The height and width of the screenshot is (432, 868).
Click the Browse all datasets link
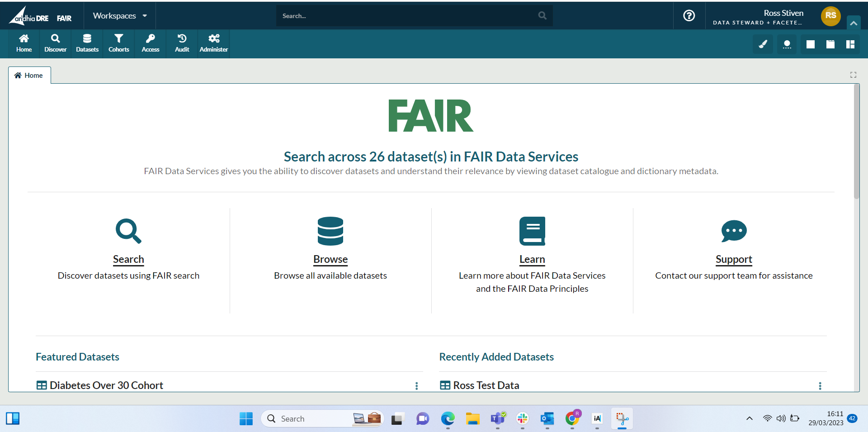pos(330,259)
